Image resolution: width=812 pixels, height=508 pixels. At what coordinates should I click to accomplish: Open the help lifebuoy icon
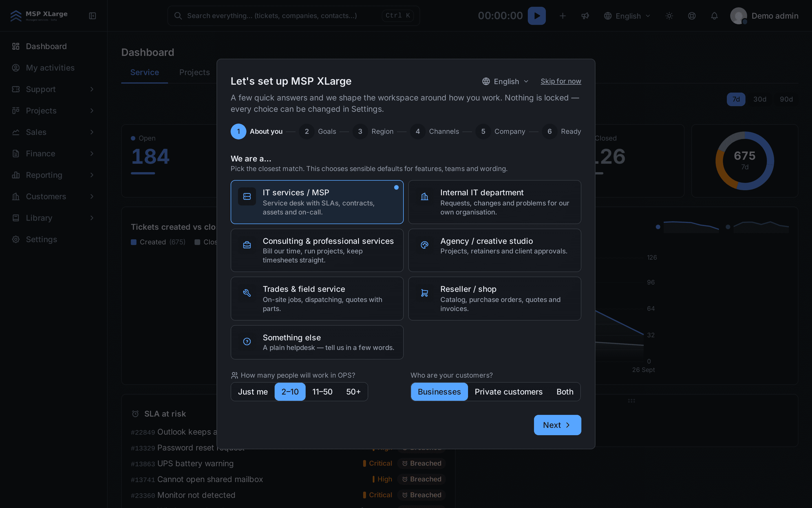692,16
